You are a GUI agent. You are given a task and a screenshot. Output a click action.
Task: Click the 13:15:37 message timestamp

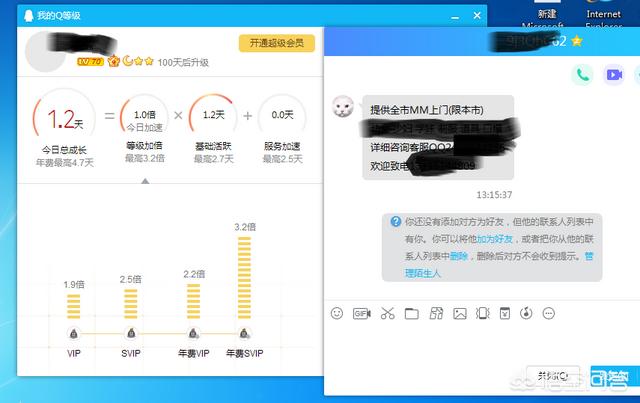coord(494,195)
